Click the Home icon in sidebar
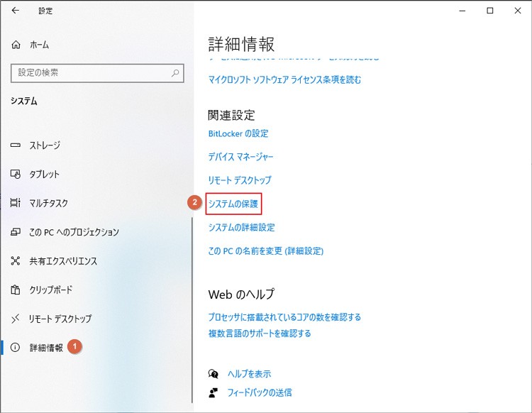The image size is (532, 413). pos(16,45)
